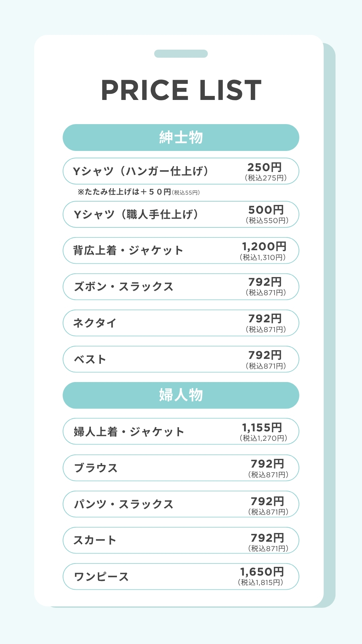Tap the handle bar above the title

(181, 54)
